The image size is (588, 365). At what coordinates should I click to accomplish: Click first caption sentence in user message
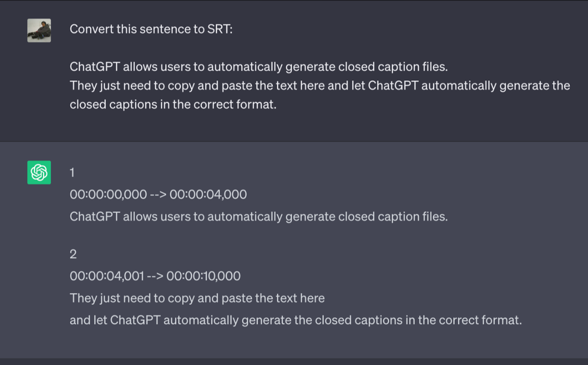263,66
